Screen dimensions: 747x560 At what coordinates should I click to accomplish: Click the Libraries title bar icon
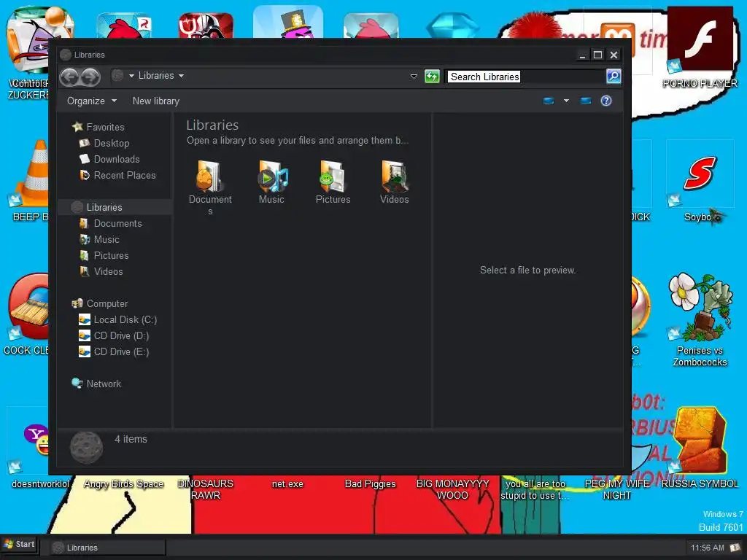[66, 55]
